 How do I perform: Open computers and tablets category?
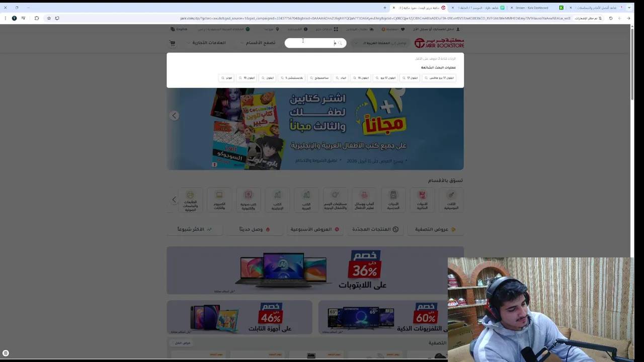[x=219, y=200]
